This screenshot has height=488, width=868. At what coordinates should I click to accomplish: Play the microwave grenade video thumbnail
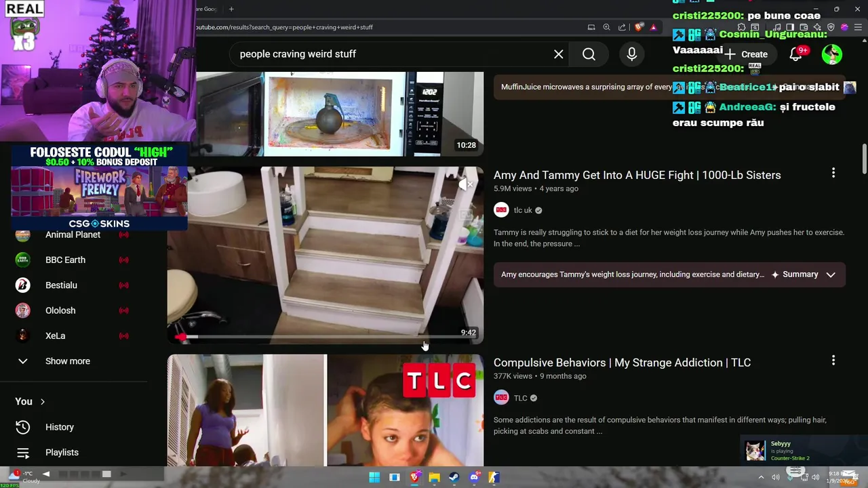(325, 114)
